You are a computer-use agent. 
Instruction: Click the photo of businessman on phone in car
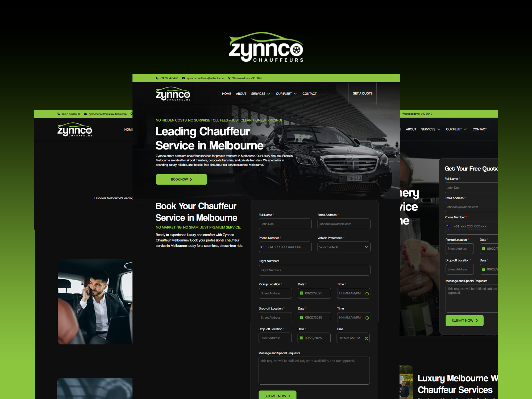pos(95,302)
